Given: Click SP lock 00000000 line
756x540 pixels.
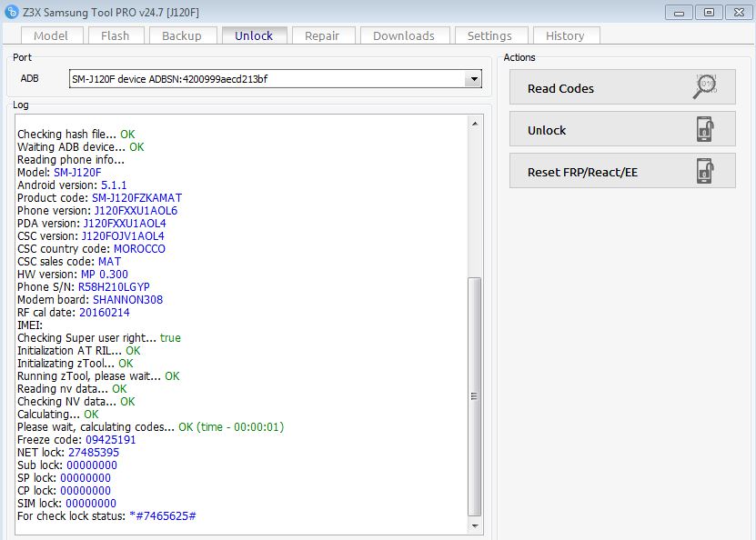Looking at the screenshot, I should 64,478.
